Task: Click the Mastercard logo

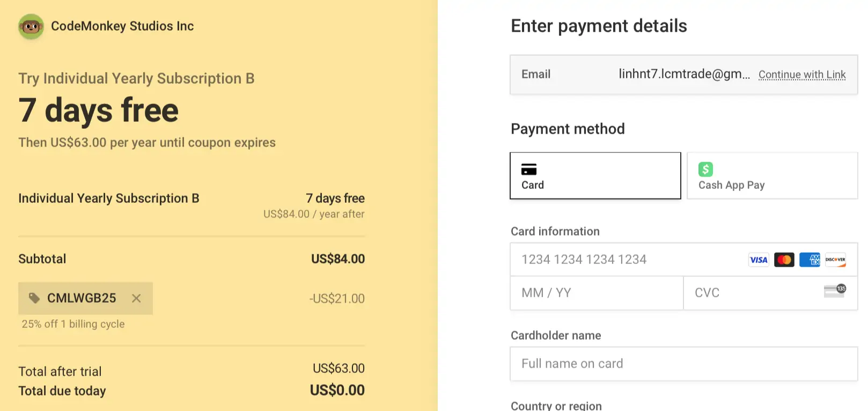Action: click(x=784, y=260)
